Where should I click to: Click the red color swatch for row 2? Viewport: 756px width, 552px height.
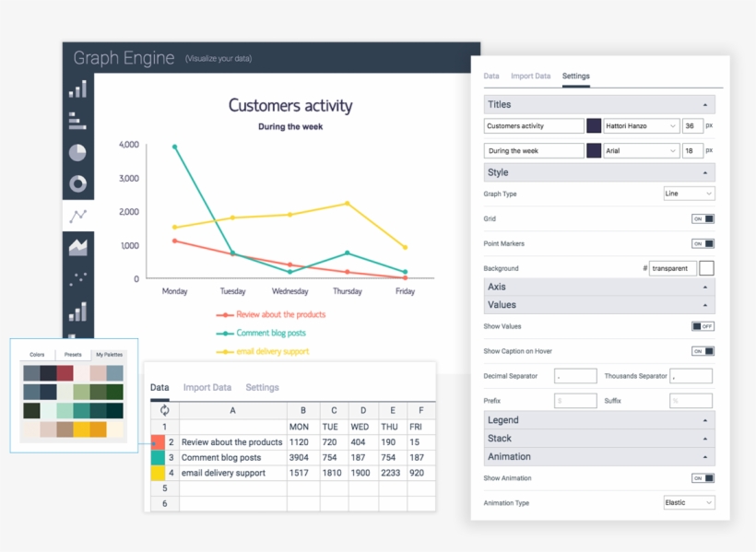tap(158, 442)
